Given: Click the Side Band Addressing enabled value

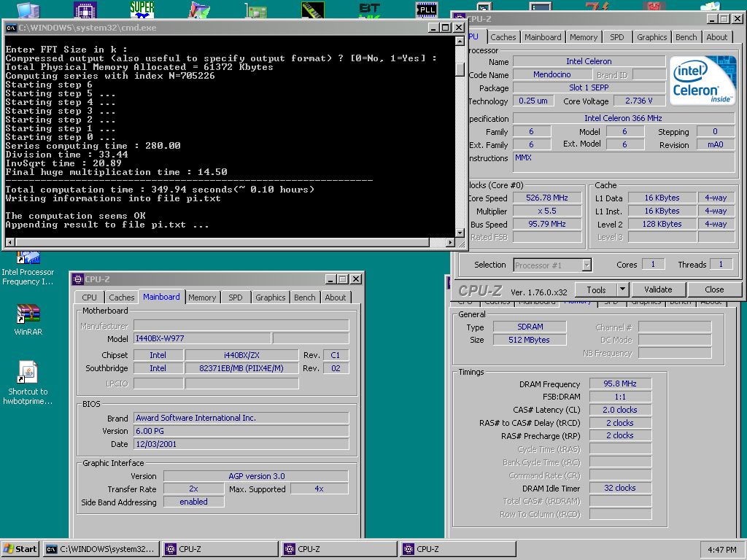Looking at the screenshot, I should tap(193, 502).
